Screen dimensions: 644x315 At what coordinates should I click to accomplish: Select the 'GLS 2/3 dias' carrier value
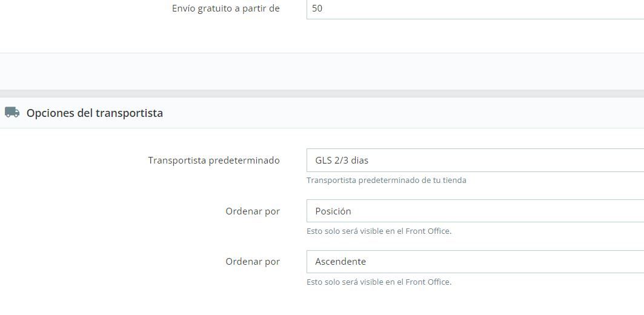pos(342,160)
